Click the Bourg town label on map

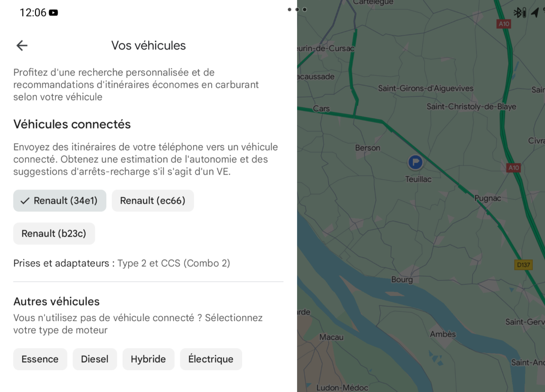(402, 280)
